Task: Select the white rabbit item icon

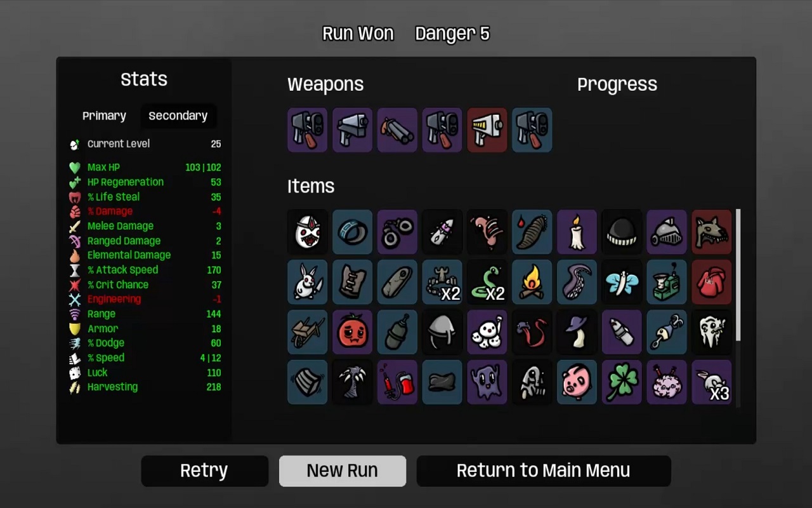Action: pos(307,282)
